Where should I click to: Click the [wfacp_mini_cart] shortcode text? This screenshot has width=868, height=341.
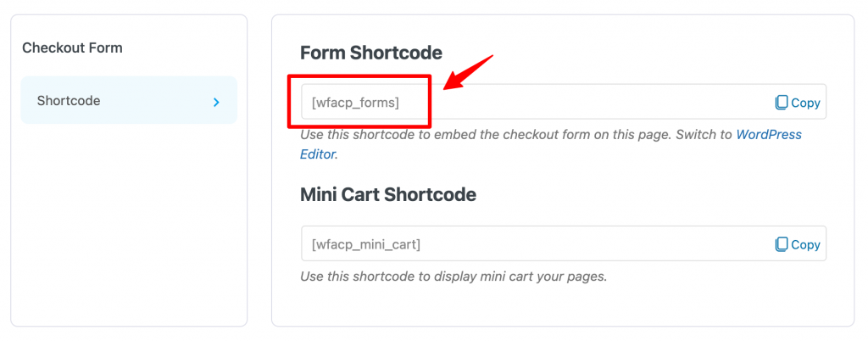[x=366, y=244]
